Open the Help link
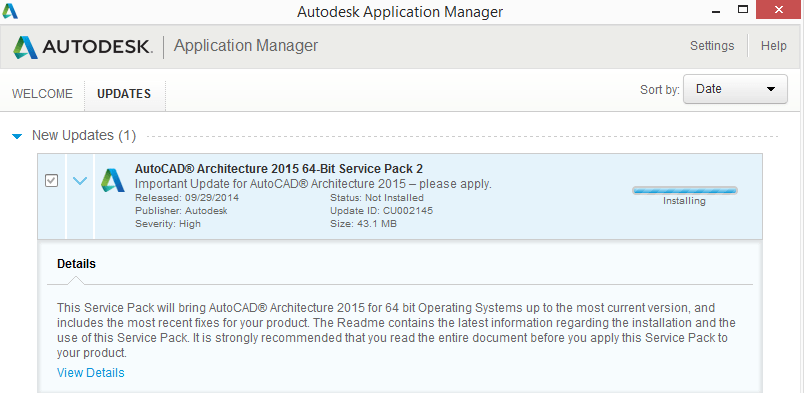 coord(773,46)
